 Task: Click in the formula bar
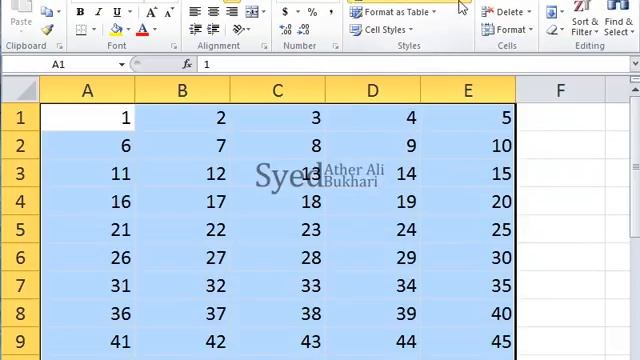(414, 64)
